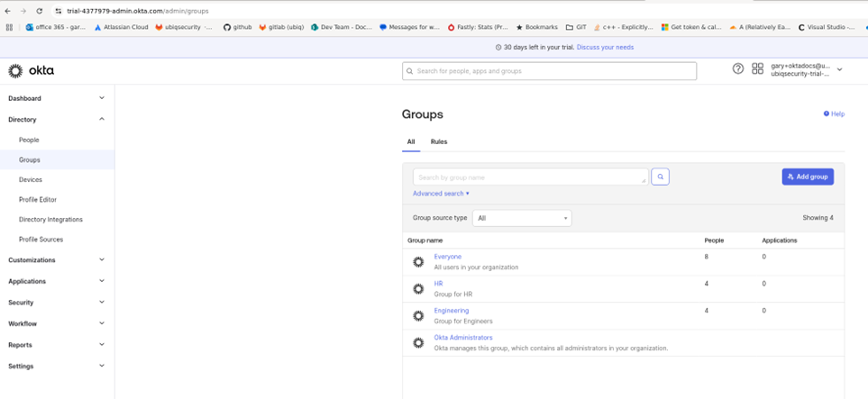Open the browser apps grid in bookmarks bar
The height and width of the screenshot is (399, 868).
[9, 26]
